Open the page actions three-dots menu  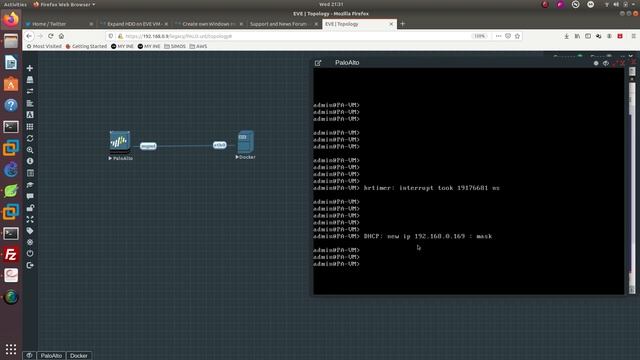tap(498, 36)
